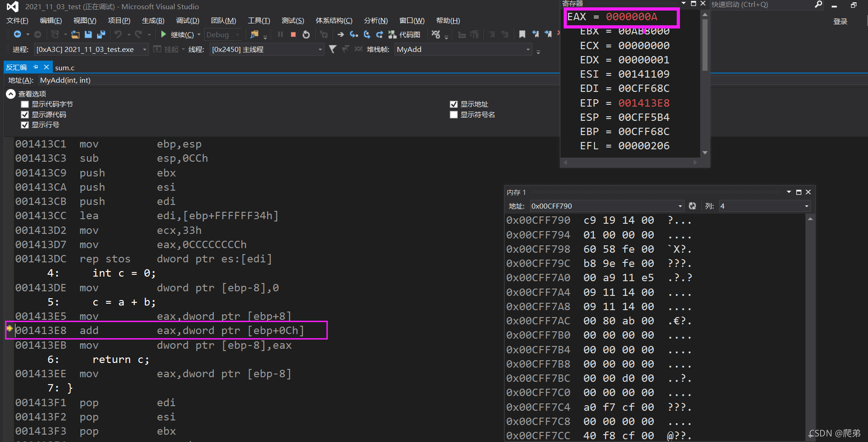Click the pin icon on disassembly tab
868x442 pixels.
click(36, 67)
